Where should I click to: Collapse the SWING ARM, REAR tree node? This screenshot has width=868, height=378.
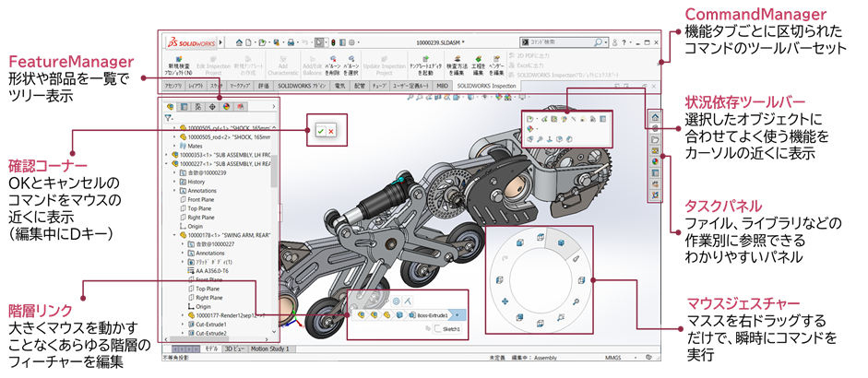[x=172, y=235]
